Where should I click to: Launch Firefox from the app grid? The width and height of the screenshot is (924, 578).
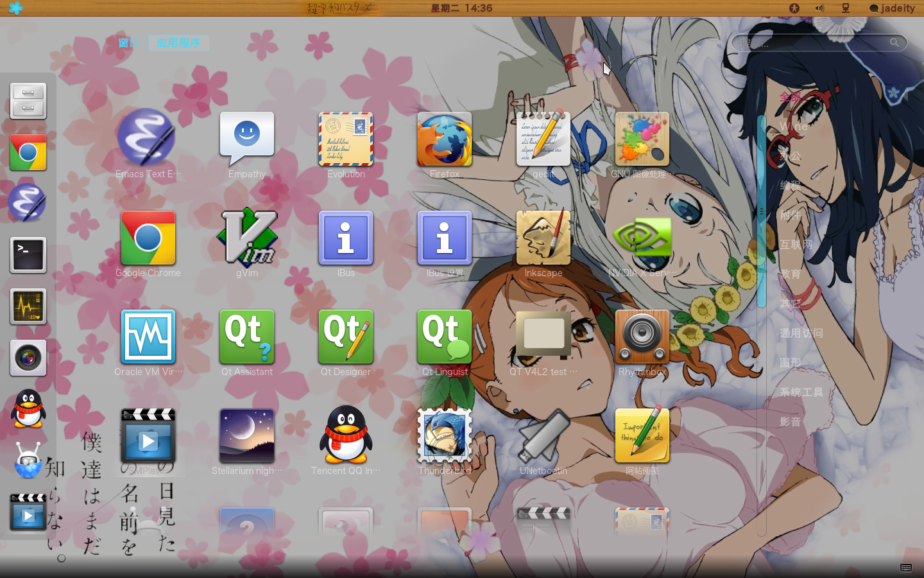445,144
